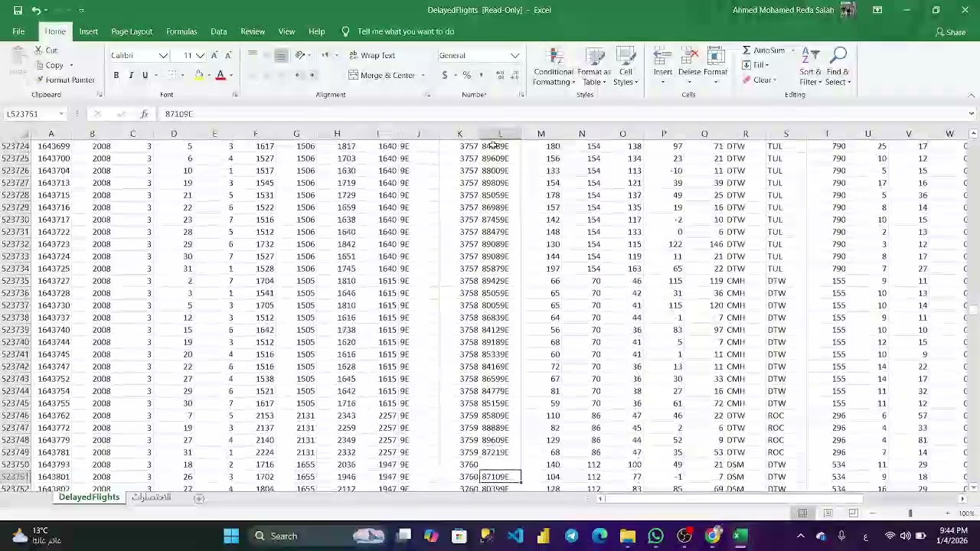Toggle underline formatting
This screenshot has height=551, width=980.
click(x=145, y=75)
